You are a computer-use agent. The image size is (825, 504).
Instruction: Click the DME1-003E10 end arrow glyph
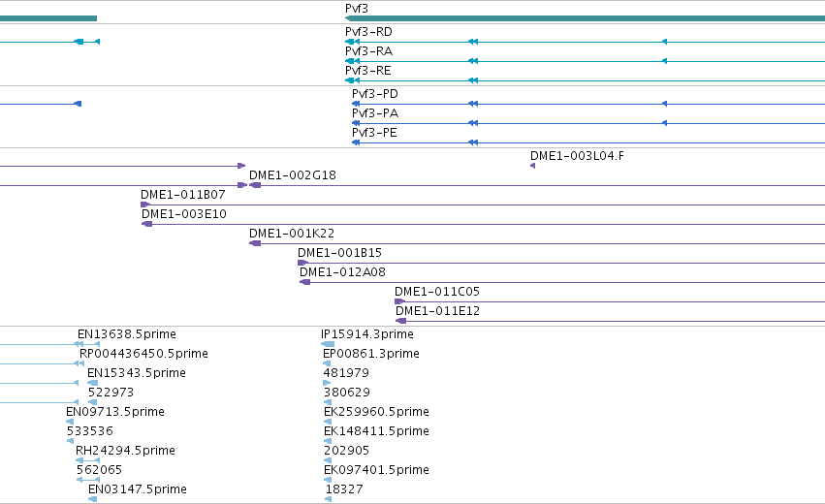[x=146, y=224]
